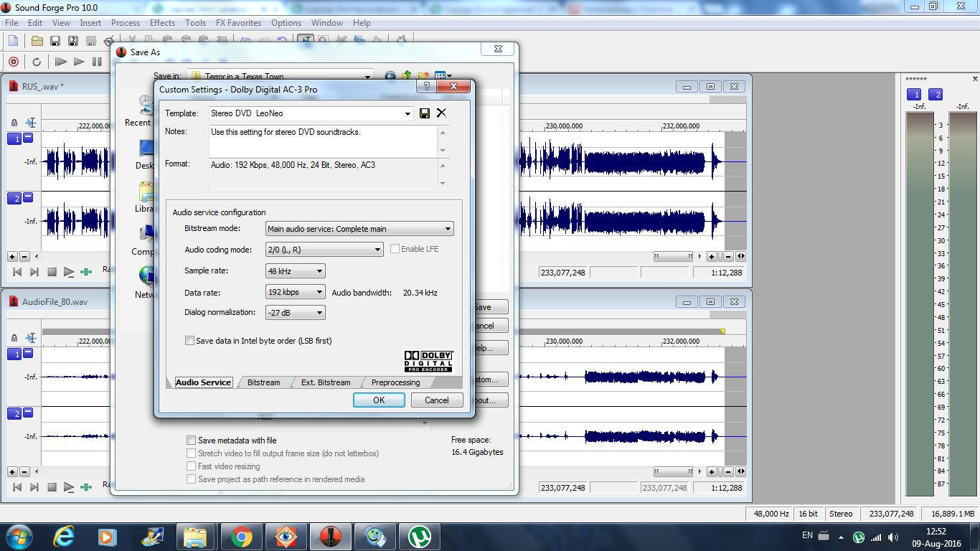Toggle channel 2 button in RUS_.wav window
Screen dimensions: 980x551
coord(14,199)
